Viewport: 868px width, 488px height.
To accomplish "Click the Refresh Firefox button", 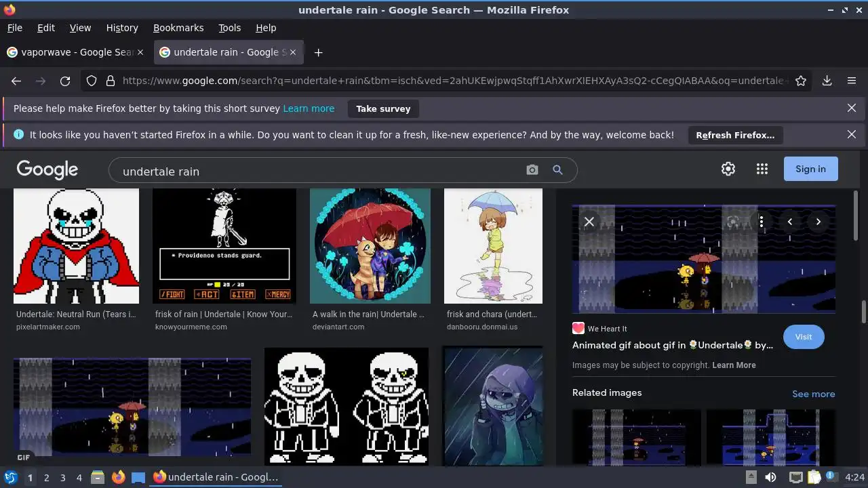I will pyautogui.click(x=735, y=135).
